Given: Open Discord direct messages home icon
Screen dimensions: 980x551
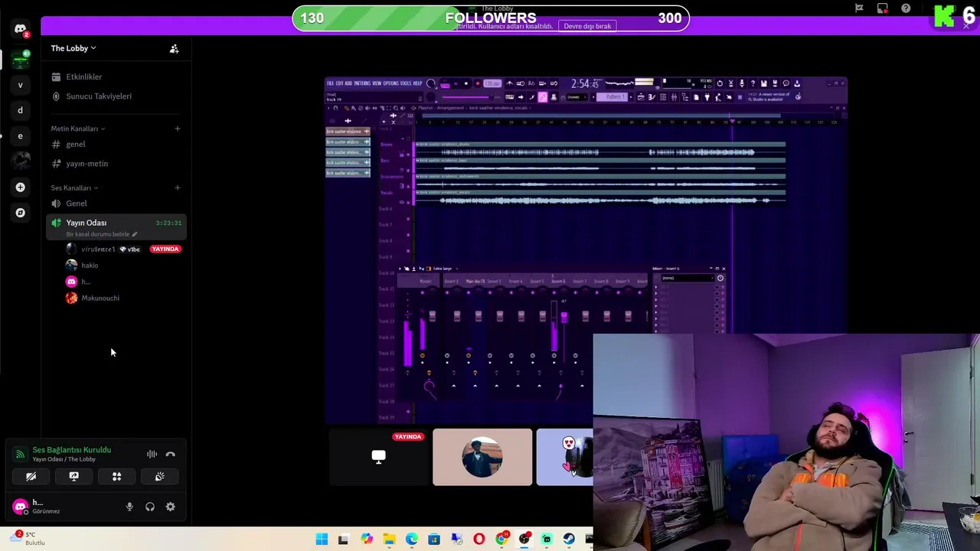Looking at the screenshot, I should [21, 29].
